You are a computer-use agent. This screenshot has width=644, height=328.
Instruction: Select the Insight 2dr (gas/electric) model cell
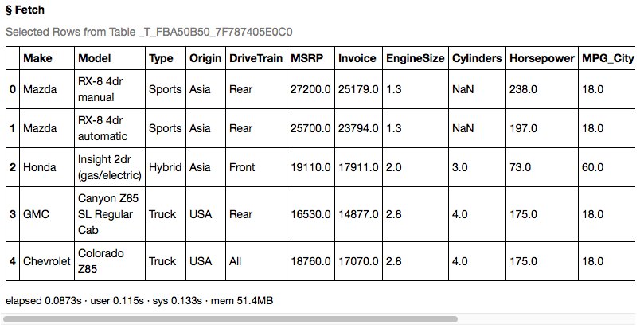point(108,168)
